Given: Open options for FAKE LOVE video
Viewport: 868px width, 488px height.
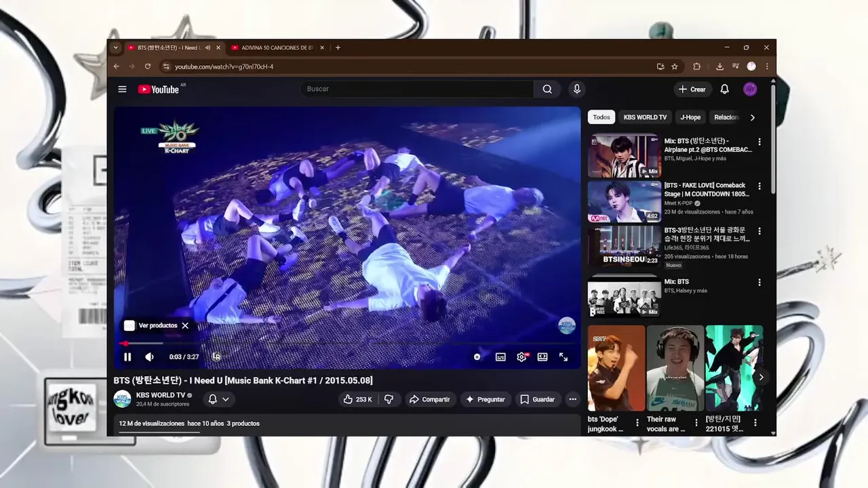Looking at the screenshot, I should 759,186.
